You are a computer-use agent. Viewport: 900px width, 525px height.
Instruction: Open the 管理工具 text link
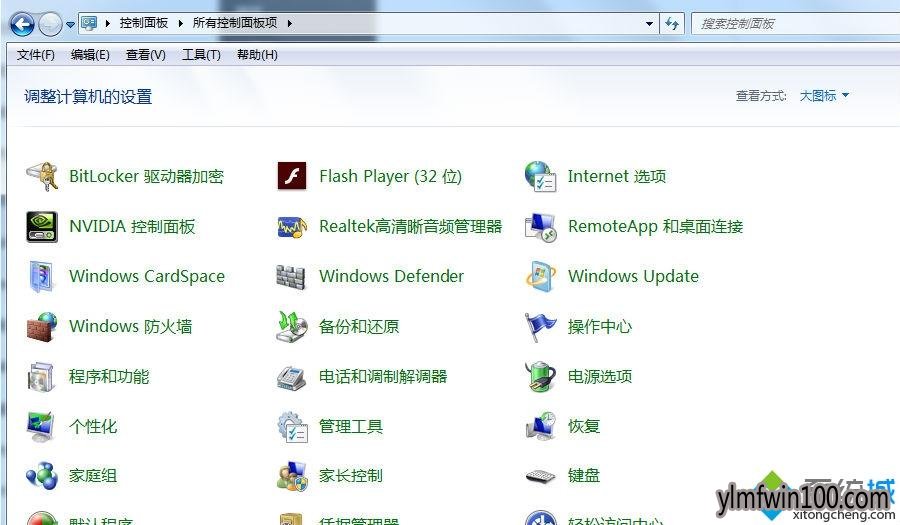[351, 426]
